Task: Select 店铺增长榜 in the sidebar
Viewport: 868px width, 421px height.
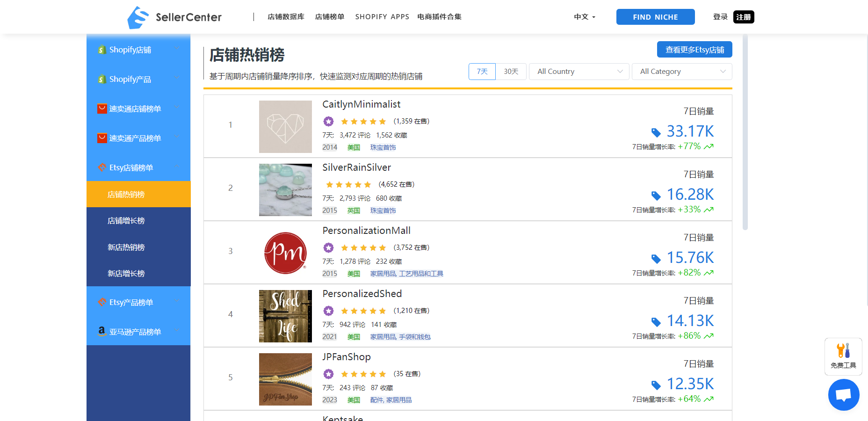Action: coord(126,221)
